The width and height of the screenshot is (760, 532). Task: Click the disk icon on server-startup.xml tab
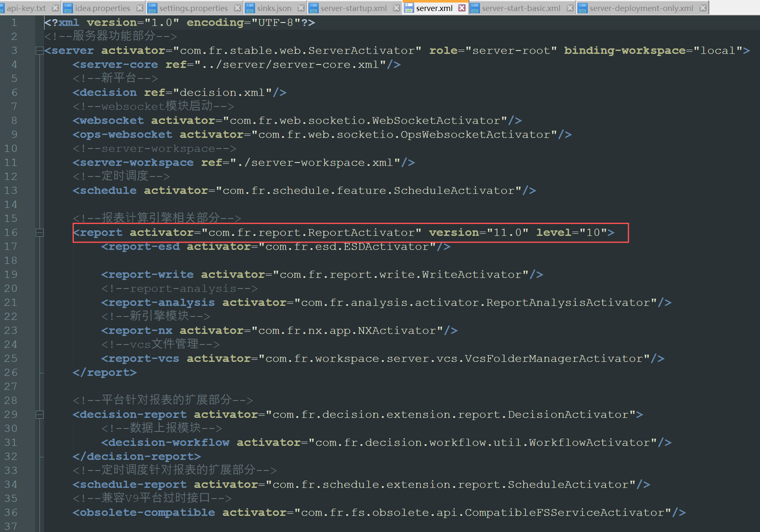tap(314, 8)
